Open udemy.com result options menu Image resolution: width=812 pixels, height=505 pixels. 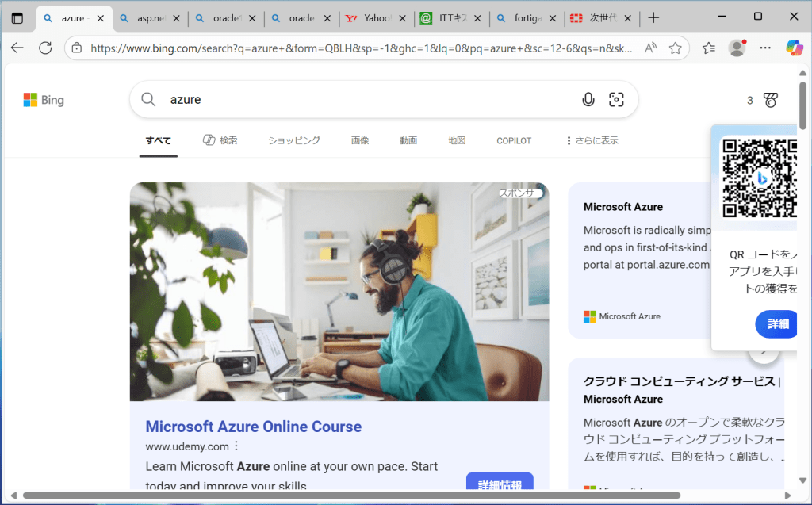(x=236, y=446)
